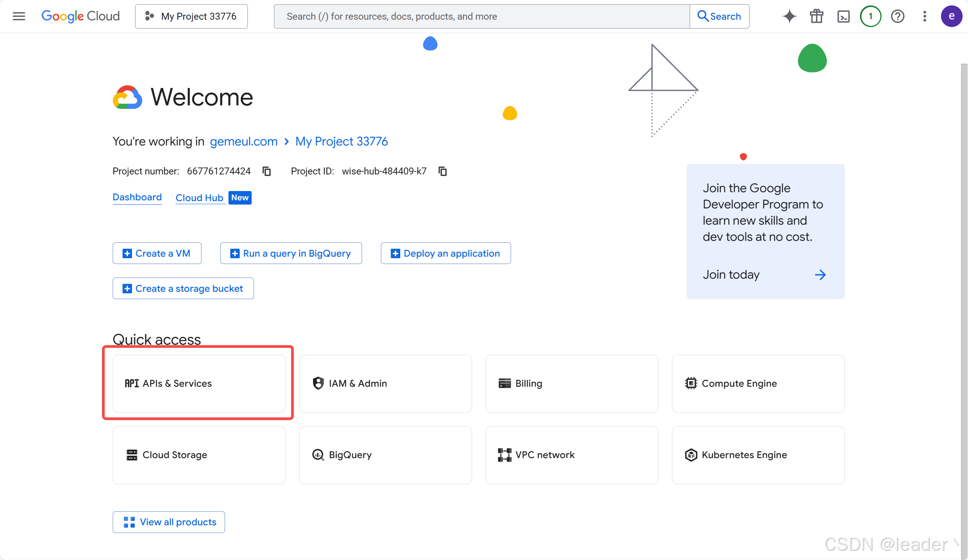Open Gemini AI assistant sparkle icon
Viewport: 968px width, 560px height.
pyautogui.click(x=789, y=16)
